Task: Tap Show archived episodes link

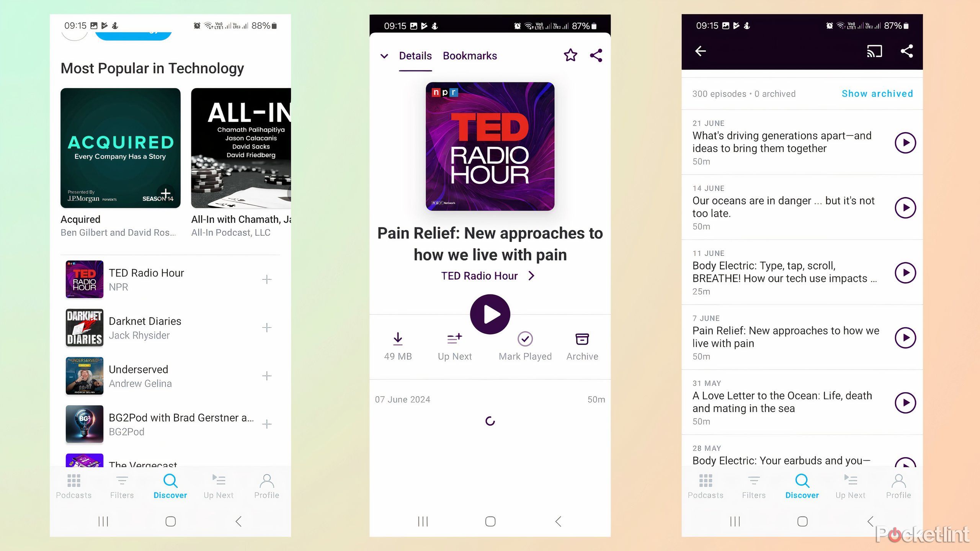Action: (x=878, y=94)
